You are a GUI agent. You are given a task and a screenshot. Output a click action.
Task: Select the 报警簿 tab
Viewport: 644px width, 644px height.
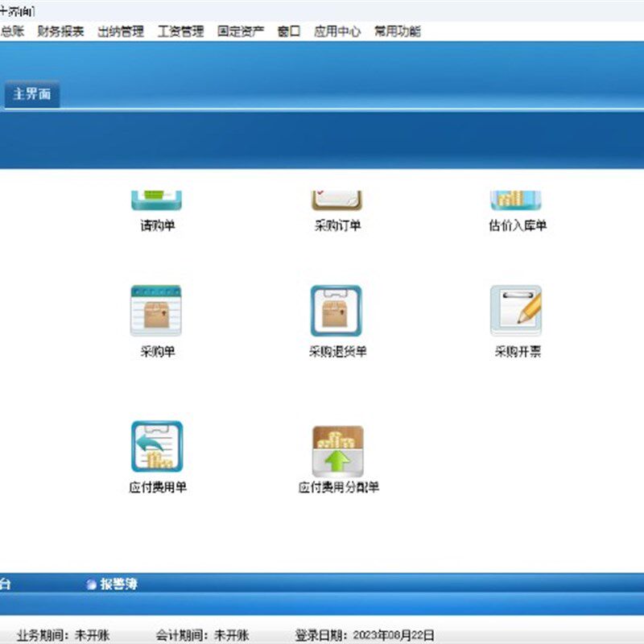coord(112,584)
